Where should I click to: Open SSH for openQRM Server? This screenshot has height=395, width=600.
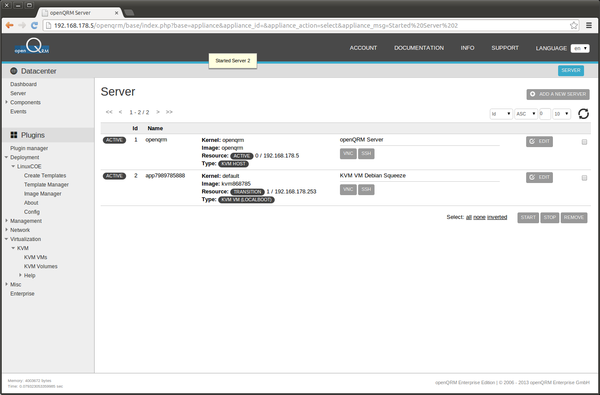click(x=366, y=153)
